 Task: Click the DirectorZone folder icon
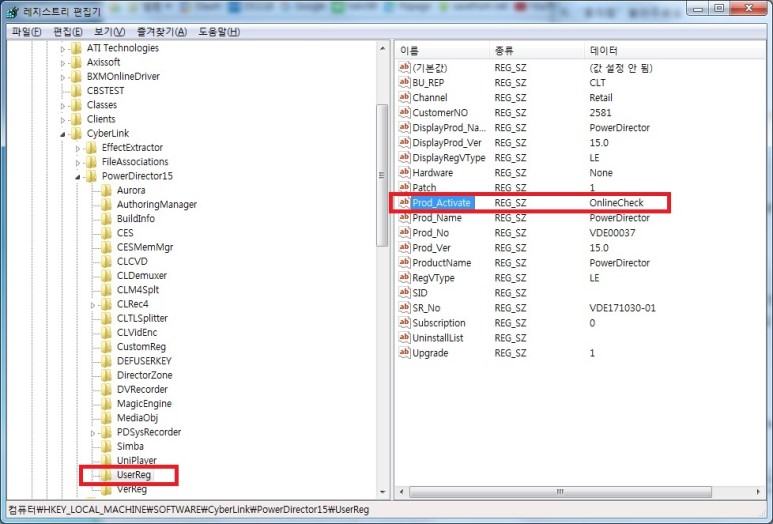pyautogui.click(x=106, y=375)
